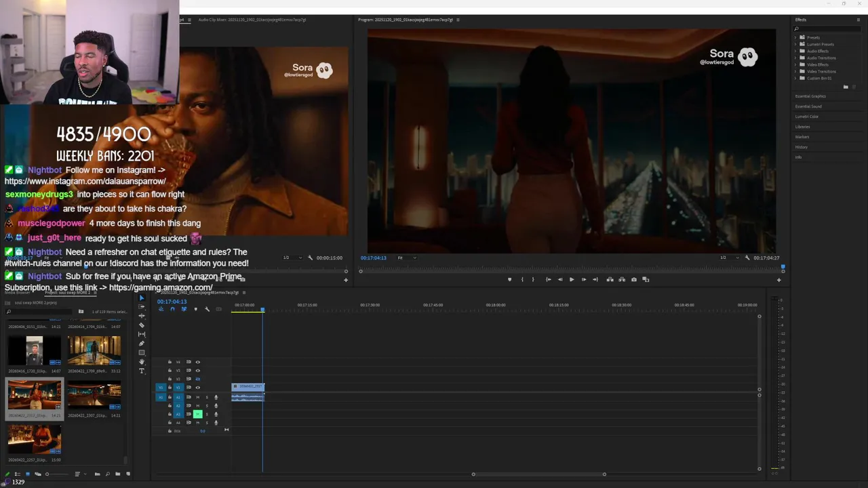
Task: Step forward one frame
Action: [584, 279]
